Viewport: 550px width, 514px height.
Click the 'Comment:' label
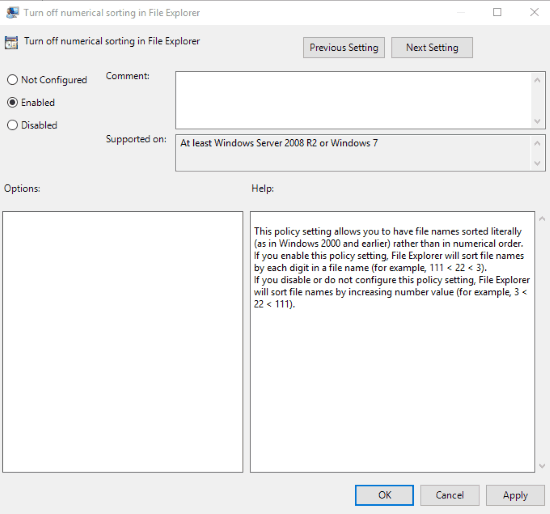128,76
